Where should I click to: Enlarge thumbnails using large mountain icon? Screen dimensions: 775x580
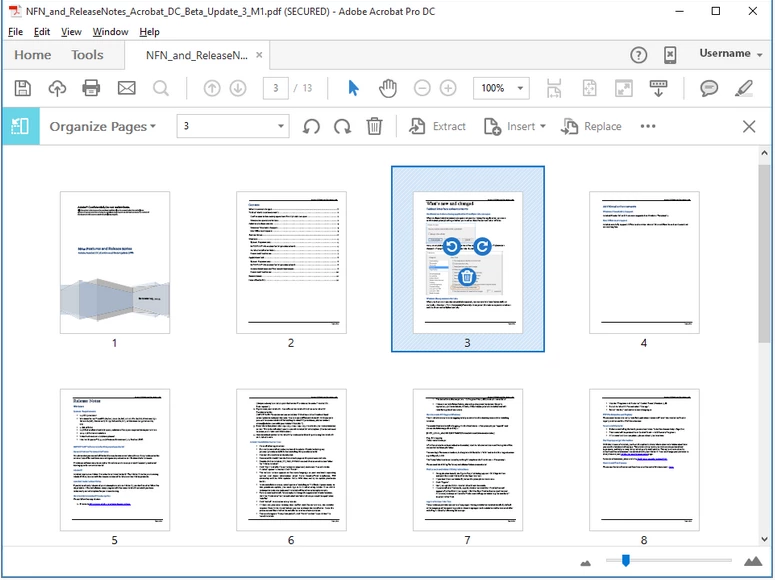[753, 561]
